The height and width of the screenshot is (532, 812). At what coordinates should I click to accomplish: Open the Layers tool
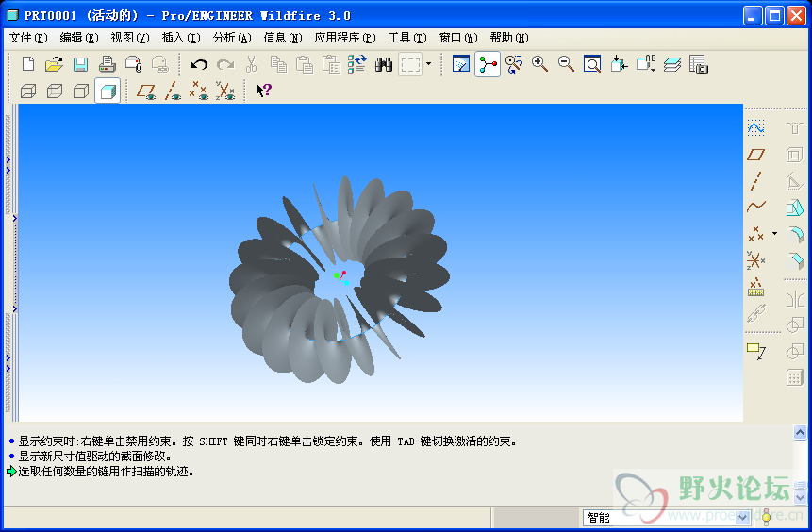pyautogui.click(x=672, y=64)
